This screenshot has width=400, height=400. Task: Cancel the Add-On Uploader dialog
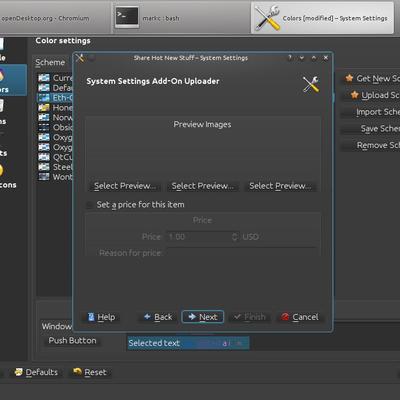point(299,317)
